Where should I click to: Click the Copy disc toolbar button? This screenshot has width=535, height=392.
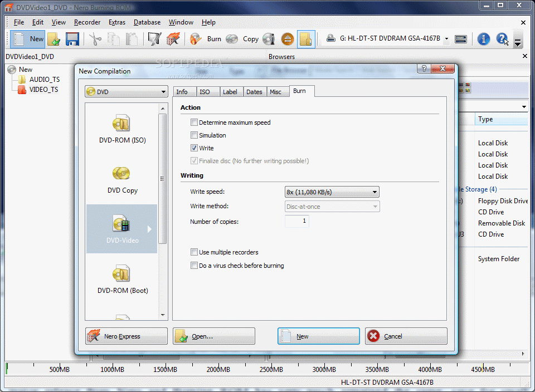tap(242, 39)
